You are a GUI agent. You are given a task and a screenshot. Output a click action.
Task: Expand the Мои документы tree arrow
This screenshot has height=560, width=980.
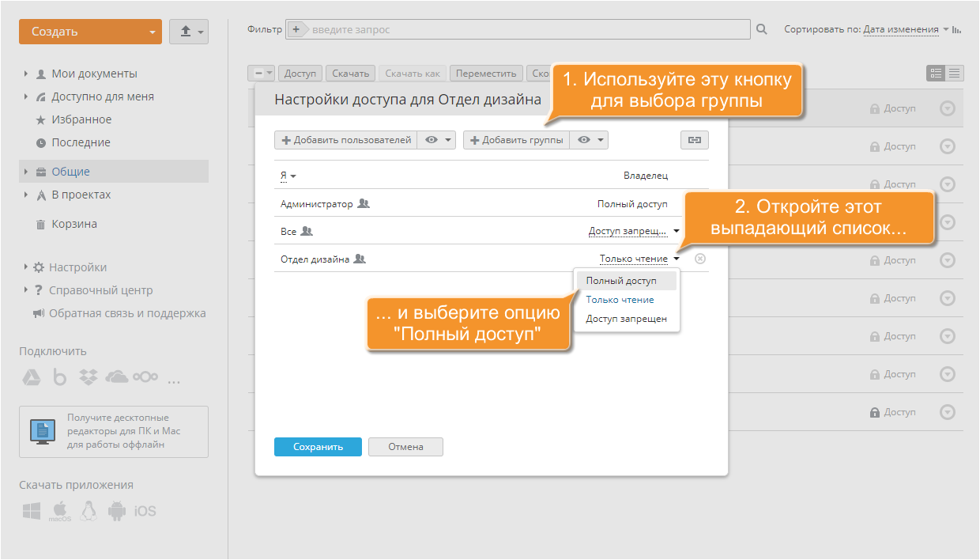coord(26,74)
